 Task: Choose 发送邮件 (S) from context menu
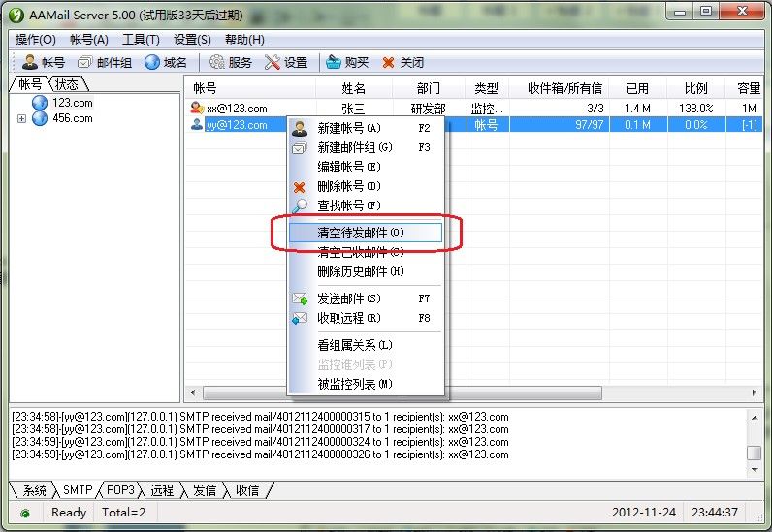366,298
